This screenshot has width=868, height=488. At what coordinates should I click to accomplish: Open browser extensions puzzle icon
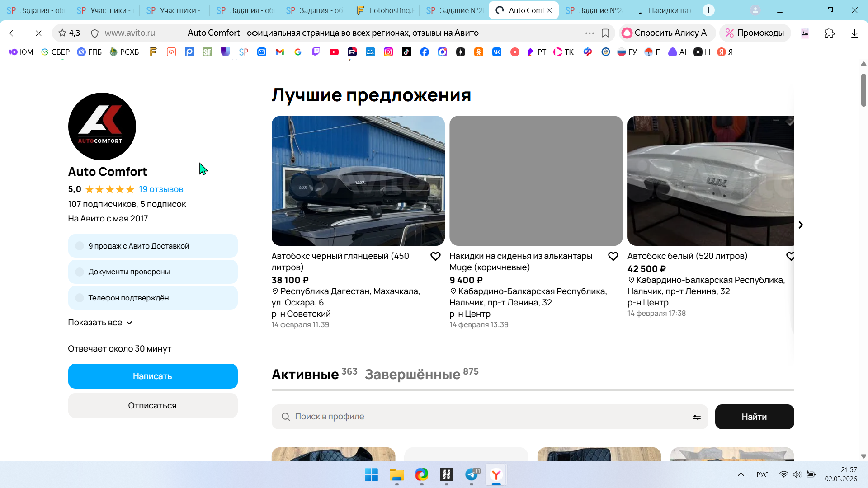829,33
